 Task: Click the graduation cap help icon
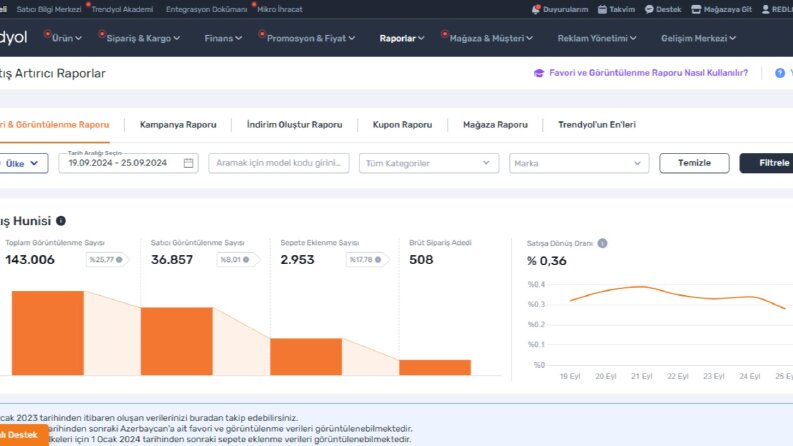(539, 73)
